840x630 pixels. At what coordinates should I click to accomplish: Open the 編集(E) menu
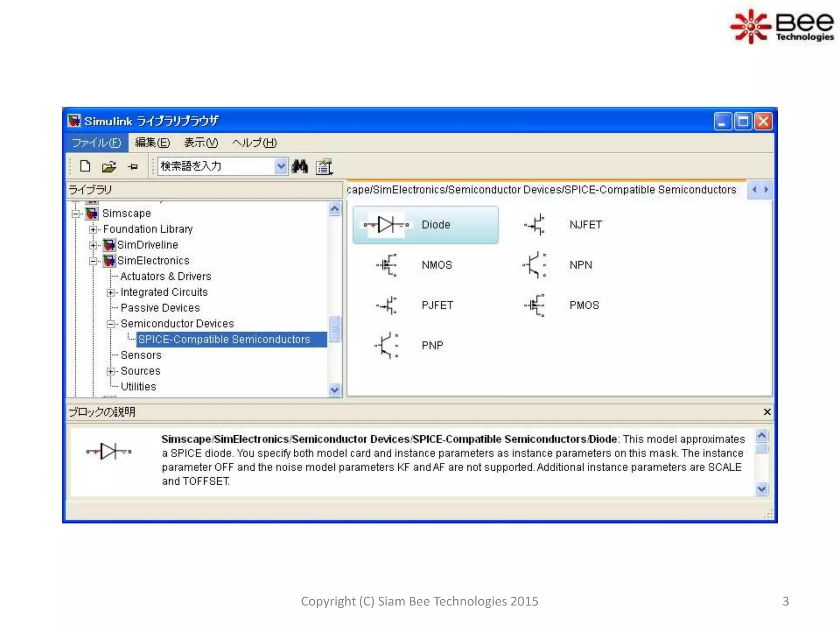point(152,143)
